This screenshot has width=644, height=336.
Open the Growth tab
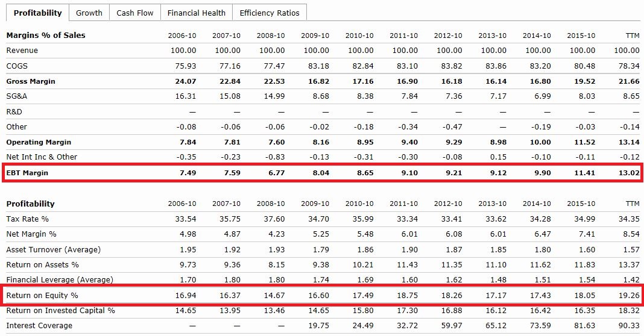pyautogui.click(x=89, y=13)
